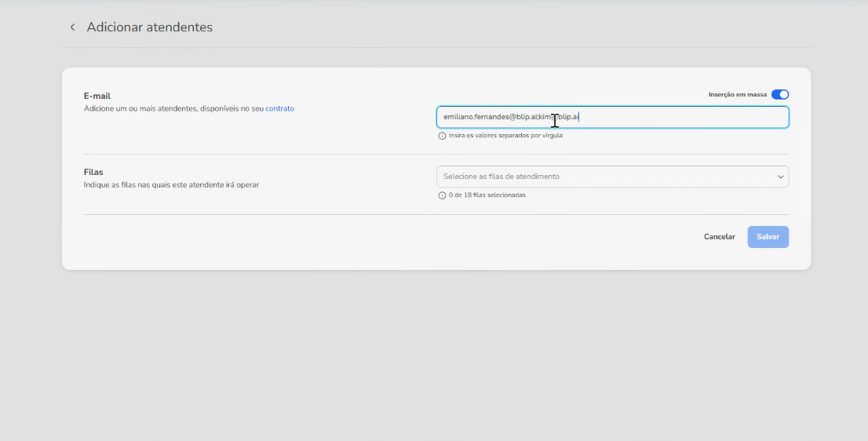
Task: Click the Filas section heading
Action: point(93,172)
